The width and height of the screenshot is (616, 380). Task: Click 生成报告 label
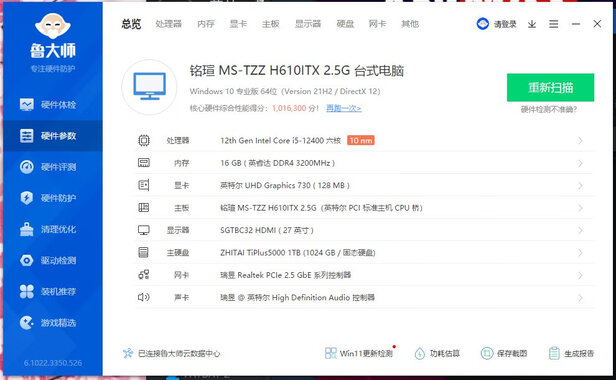pyautogui.click(x=579, y=353)
